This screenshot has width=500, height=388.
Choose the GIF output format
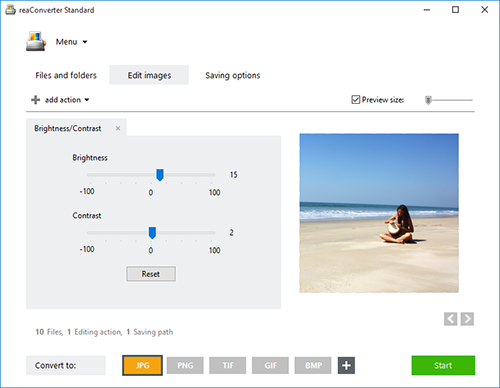270,366
